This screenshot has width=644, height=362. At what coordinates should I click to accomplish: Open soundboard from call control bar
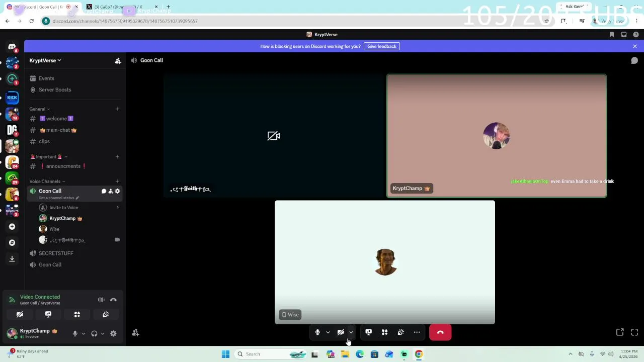coord(400,332)
